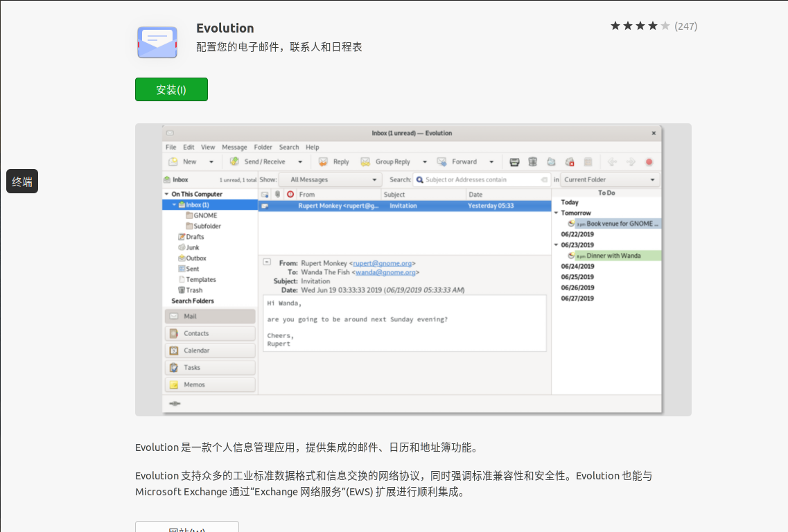788x532 pixels.
Task: Click the Tasks clipboard icon
Action: (x=174, y=368)
